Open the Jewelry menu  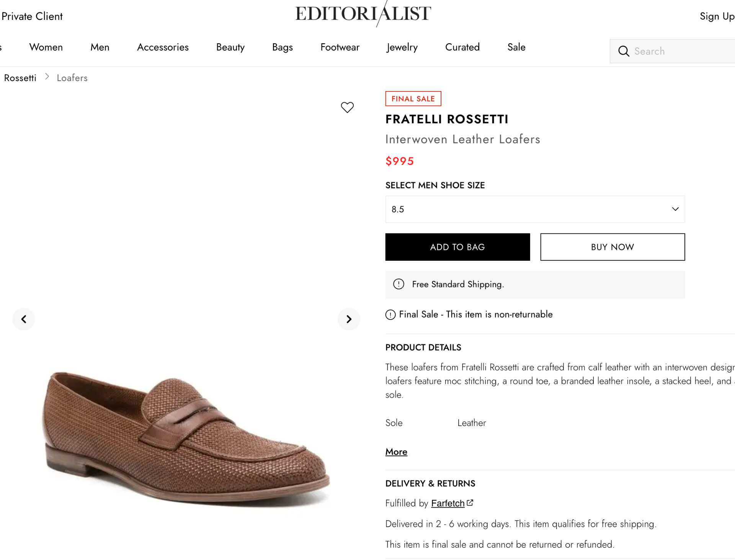(402, 47)
